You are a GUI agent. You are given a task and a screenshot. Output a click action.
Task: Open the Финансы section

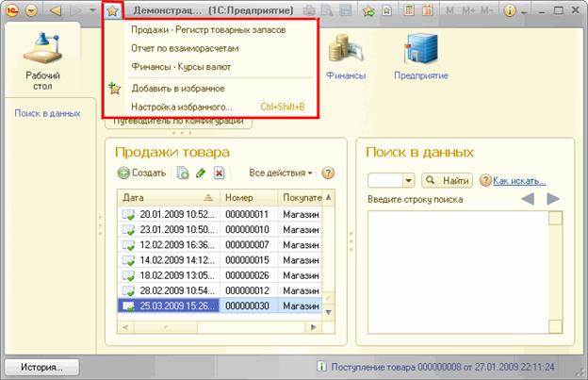[x=346, y=57]
